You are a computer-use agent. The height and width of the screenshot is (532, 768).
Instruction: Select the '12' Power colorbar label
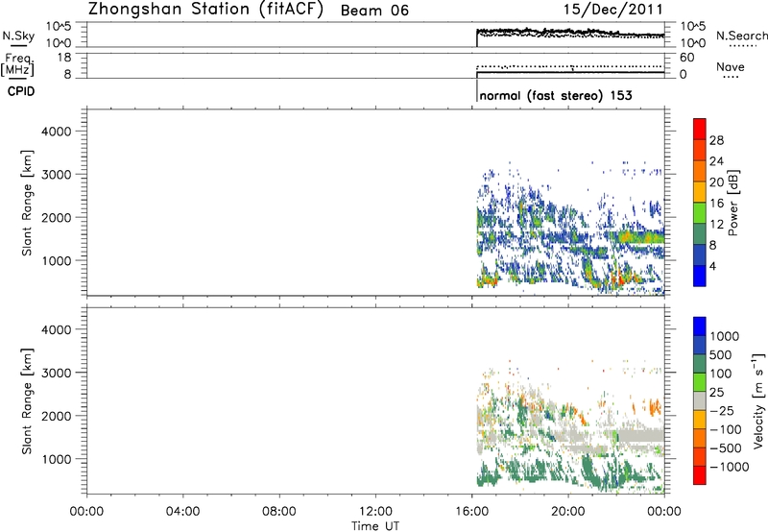click(716, 224)
